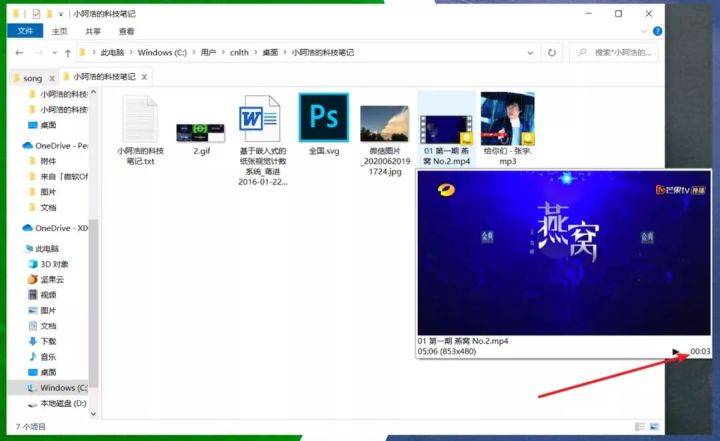This screenshot has width=720, height=441.
Task: Refresh the current folder
Action: coord(551,53)
